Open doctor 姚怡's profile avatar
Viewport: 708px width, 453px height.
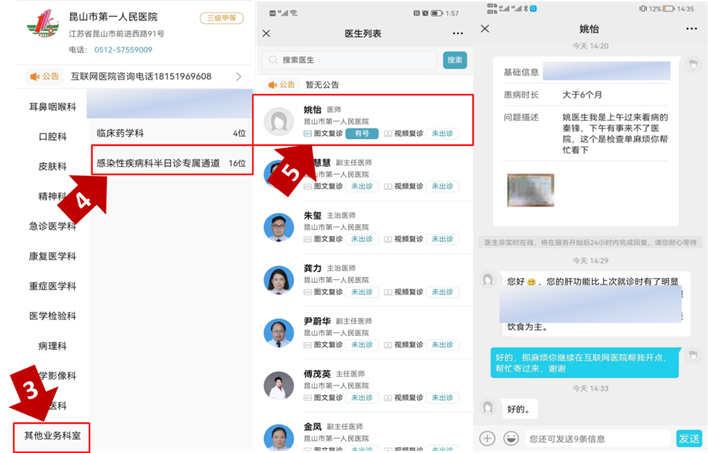[x=279, y=121]
